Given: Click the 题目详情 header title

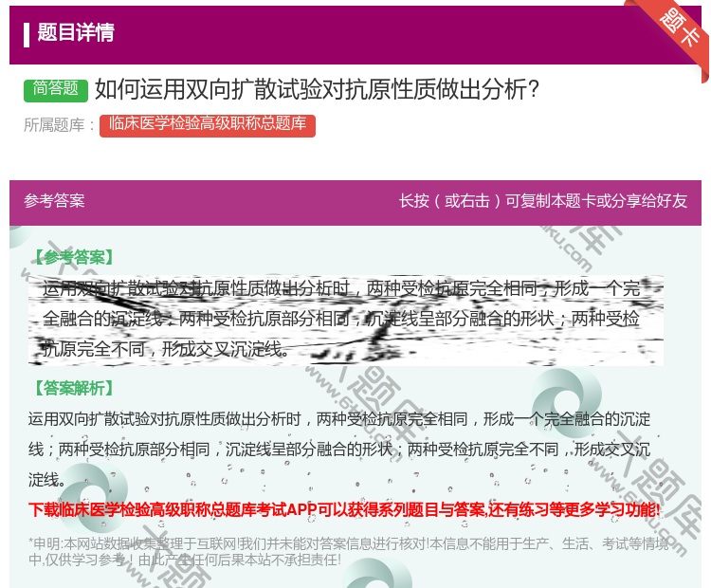Looking at the screenshot, I should click(x=75, y=33).
